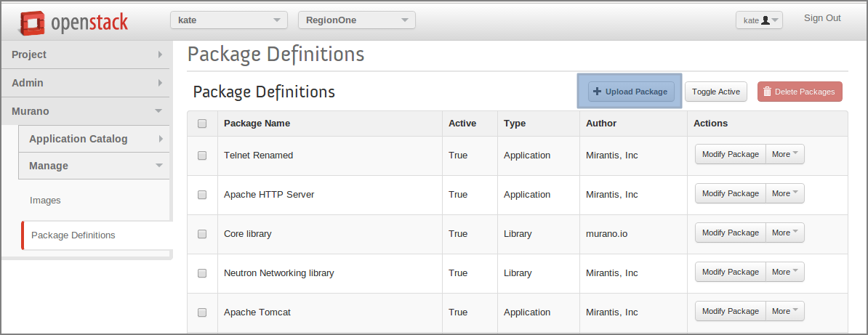This screenshot has height=335, width=868.
Task: Open More menu for Telnet Renamed
Action: tap(784, 154)
